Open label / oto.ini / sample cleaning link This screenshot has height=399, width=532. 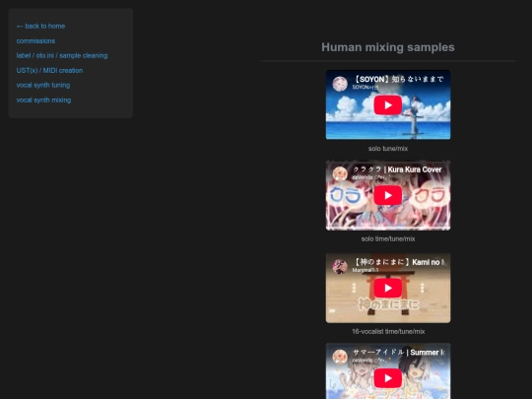62,55
